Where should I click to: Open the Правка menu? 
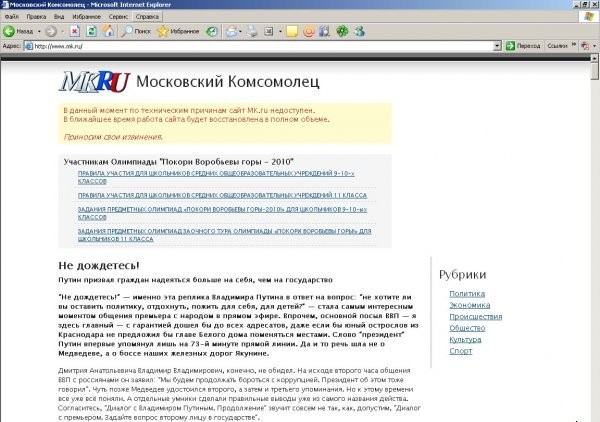(36, 17)
